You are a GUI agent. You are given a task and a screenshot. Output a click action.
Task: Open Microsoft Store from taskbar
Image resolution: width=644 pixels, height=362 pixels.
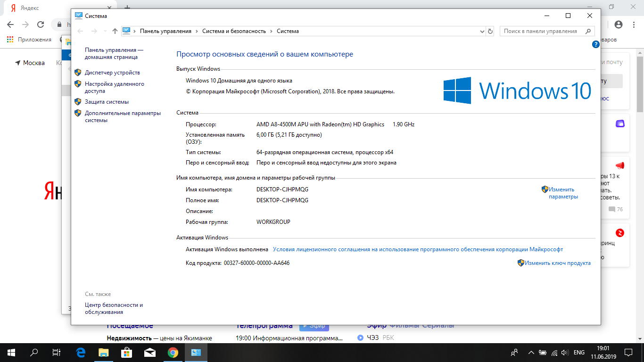(126, 352)
